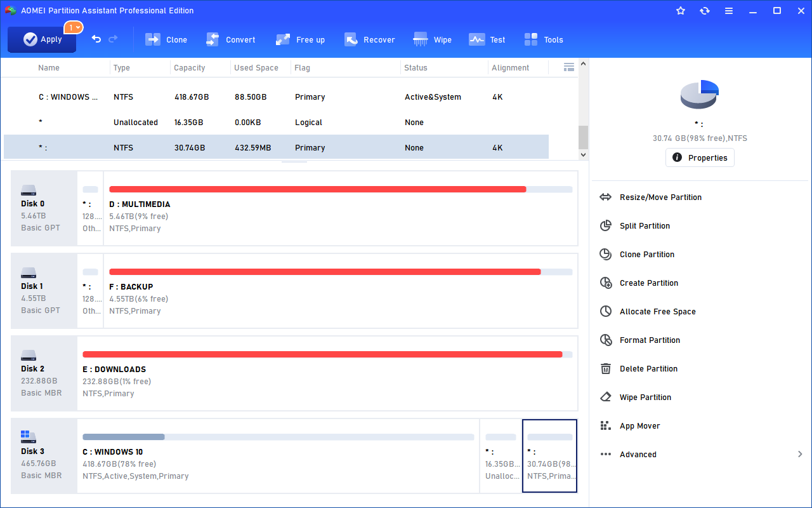Expand the pending operations dropdown badge
Screen dimensions: 812x508
click(x=74, y=27)
